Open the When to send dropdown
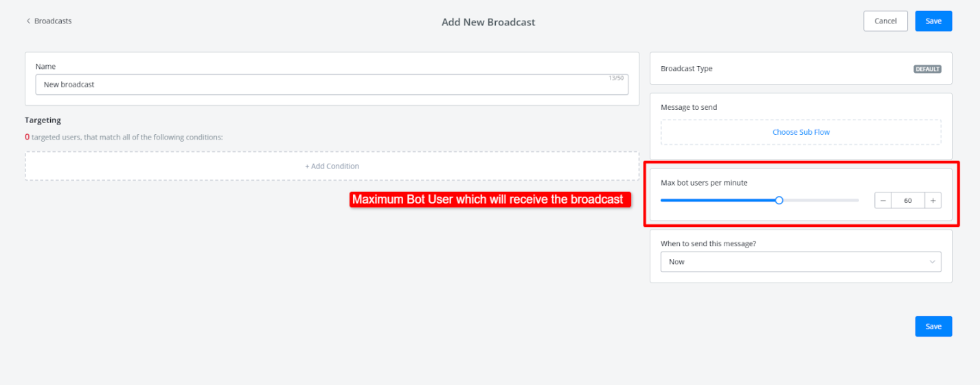Image resolution: width=980 pixels, height=385 pixels. (x=800, y=262)
